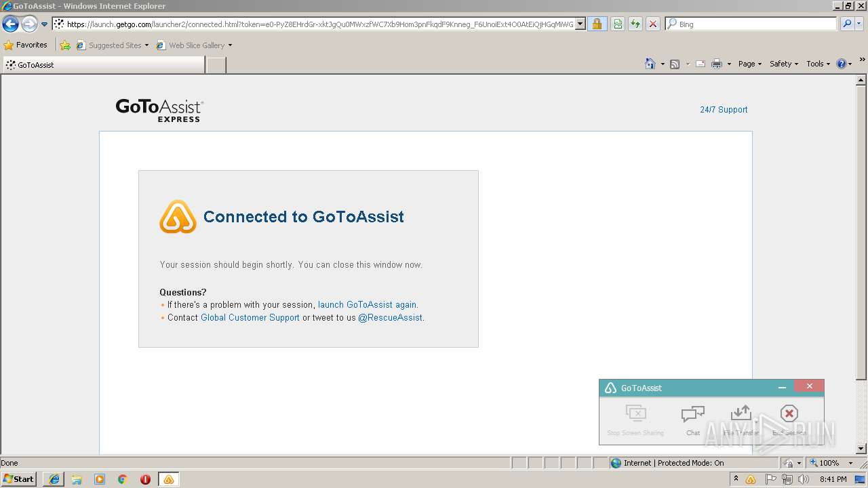Click GoToAssist icon in system tray
Viewport: 868px width, 488px height.
[751, 479]
